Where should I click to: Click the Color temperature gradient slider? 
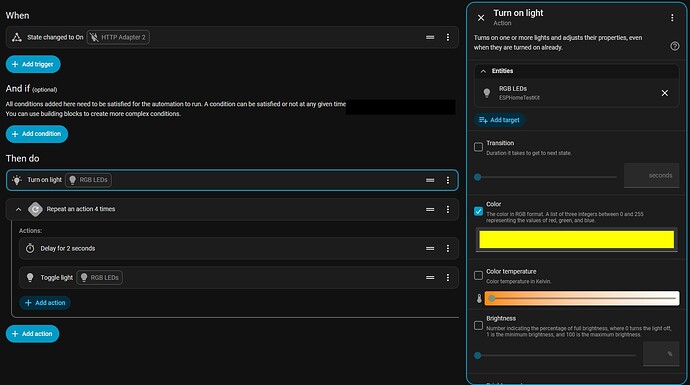(582, 298)
